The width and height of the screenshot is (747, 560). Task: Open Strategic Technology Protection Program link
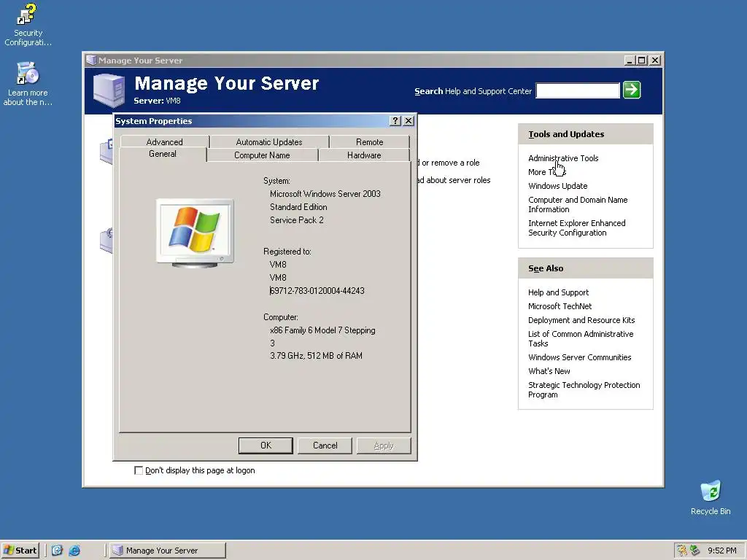pos(584,389)
